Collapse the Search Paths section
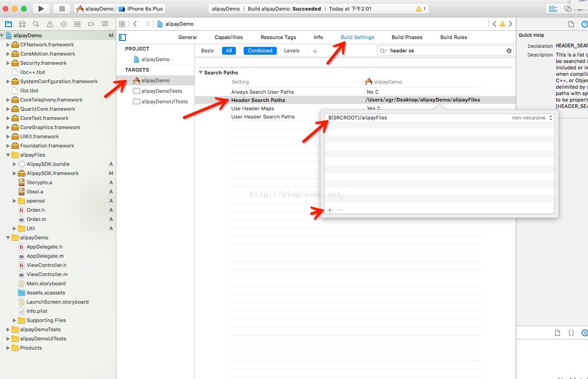588x379 pixels. pos(201,73)
